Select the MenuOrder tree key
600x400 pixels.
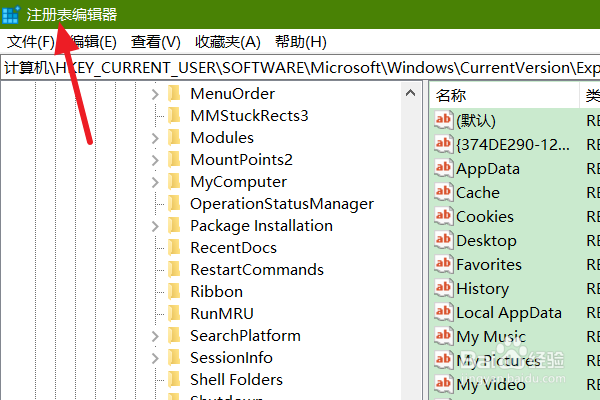pos(233,94)
